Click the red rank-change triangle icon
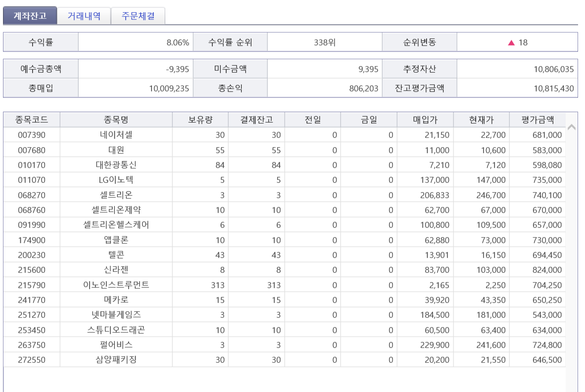This screenshot has height=392, width=585. pos(511,43)
